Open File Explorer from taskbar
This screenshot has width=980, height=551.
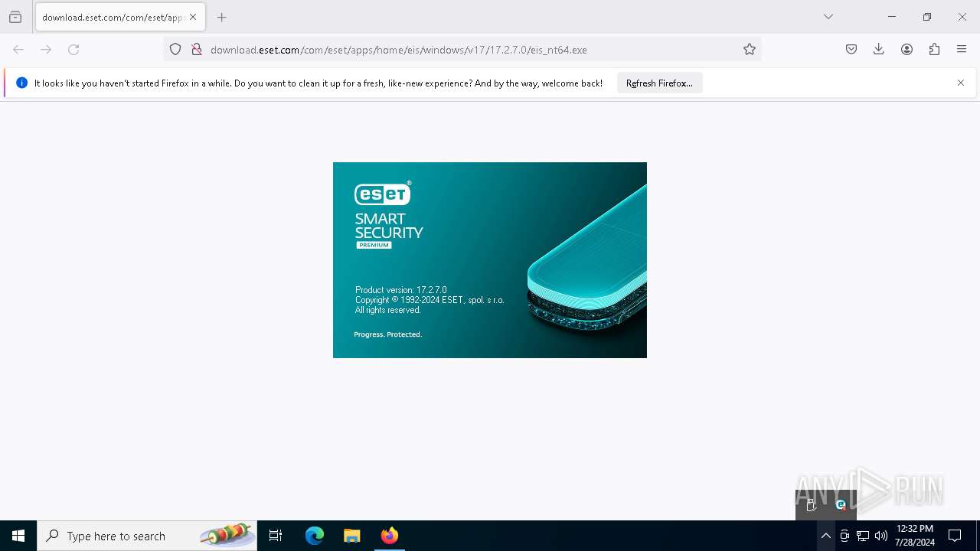click(352, 536)
